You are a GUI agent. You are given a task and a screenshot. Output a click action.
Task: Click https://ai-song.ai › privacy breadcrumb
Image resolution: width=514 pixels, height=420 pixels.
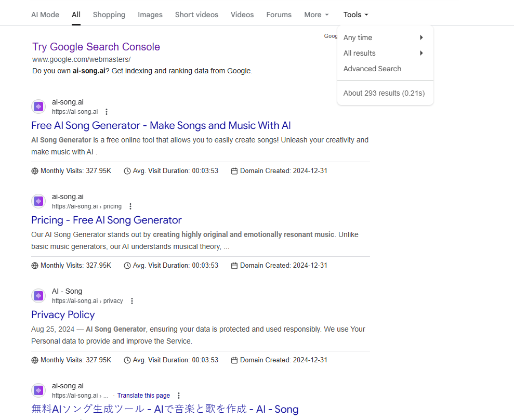coord(87,301)
